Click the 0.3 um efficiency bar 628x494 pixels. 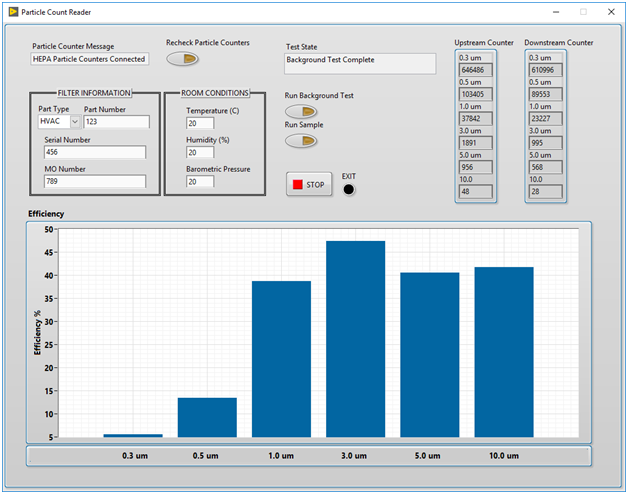133,436
